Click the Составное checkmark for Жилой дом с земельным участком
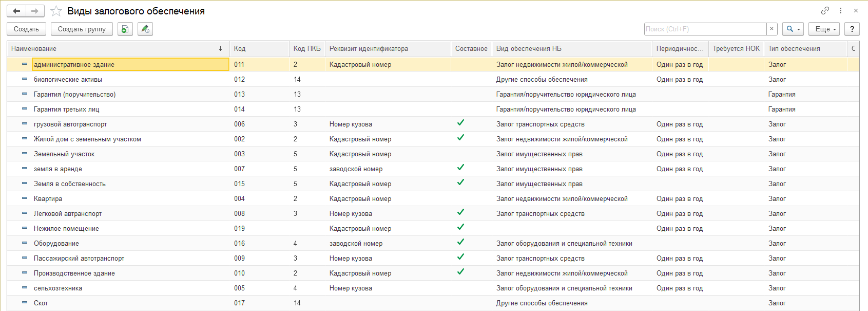Image resolution: width=868 pixels, height=311 pixels. [461, 138]
